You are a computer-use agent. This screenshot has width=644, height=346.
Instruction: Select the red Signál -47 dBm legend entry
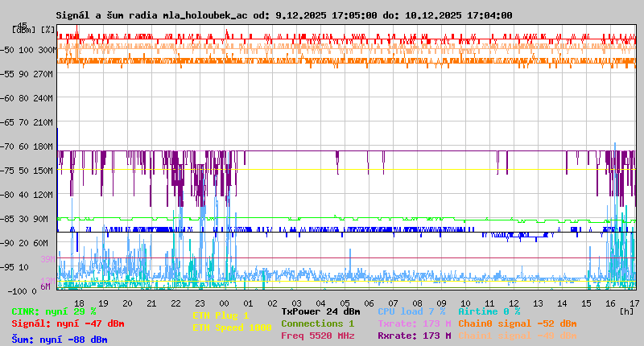(x=68, y=323)
